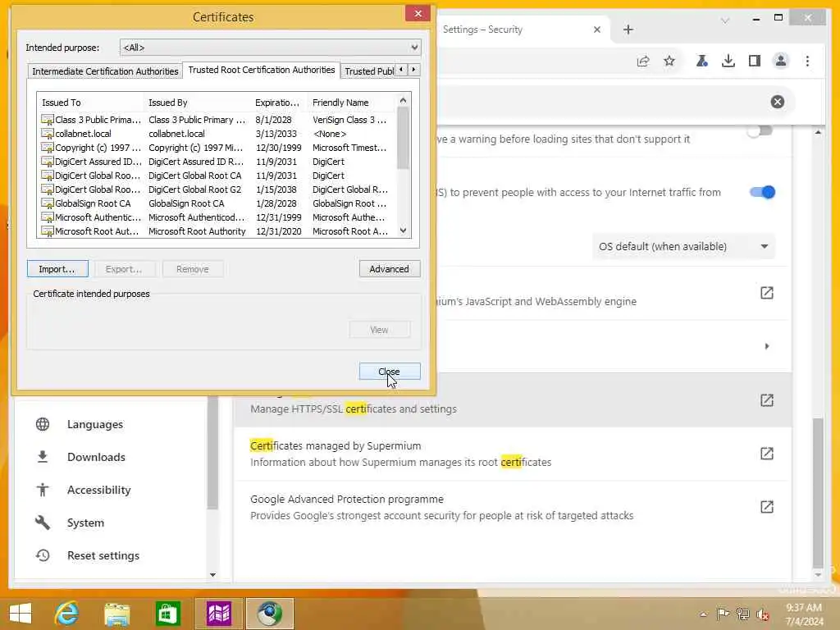Image resolution: width=840 pixels, height=630 pixels.
Task: Show hidden tray icons arrow
Action: (703, 614)
